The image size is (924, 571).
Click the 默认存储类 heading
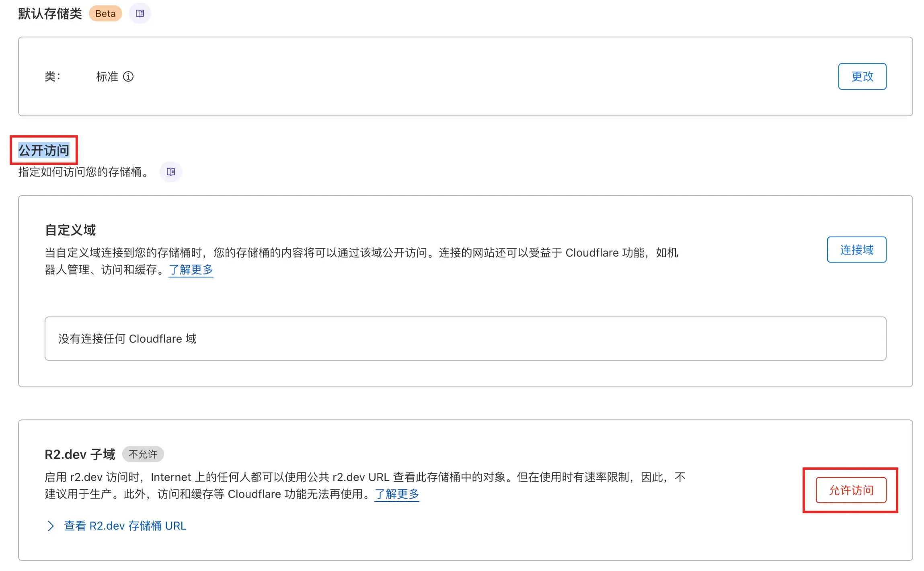click(50, 14)
